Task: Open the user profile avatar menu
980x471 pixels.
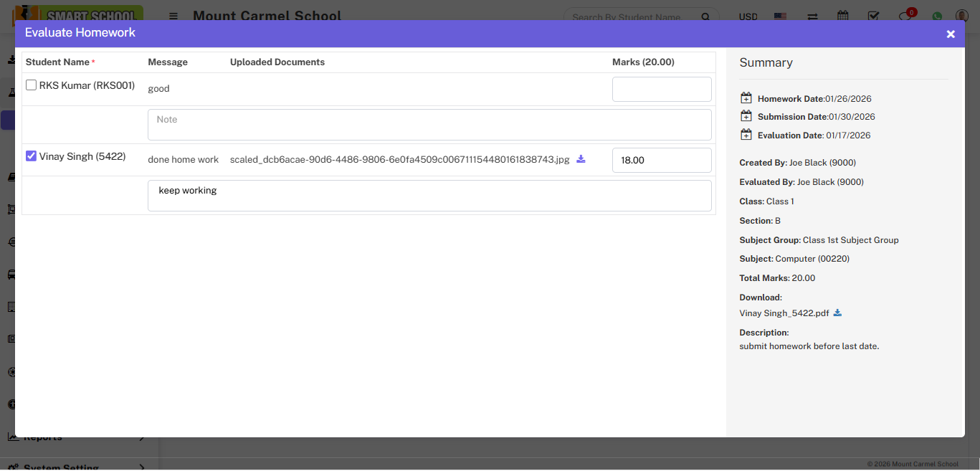Action: point(961,16)
